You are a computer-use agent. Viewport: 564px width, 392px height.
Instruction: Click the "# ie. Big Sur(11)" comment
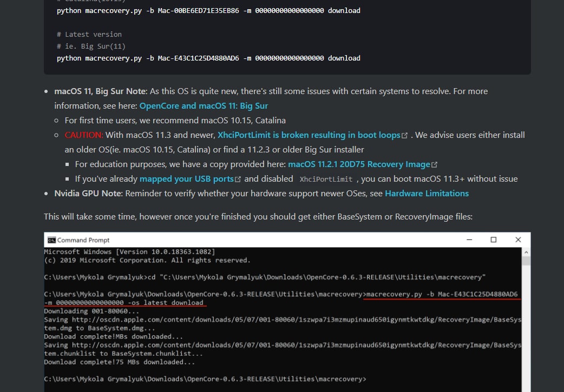(91, 46)
